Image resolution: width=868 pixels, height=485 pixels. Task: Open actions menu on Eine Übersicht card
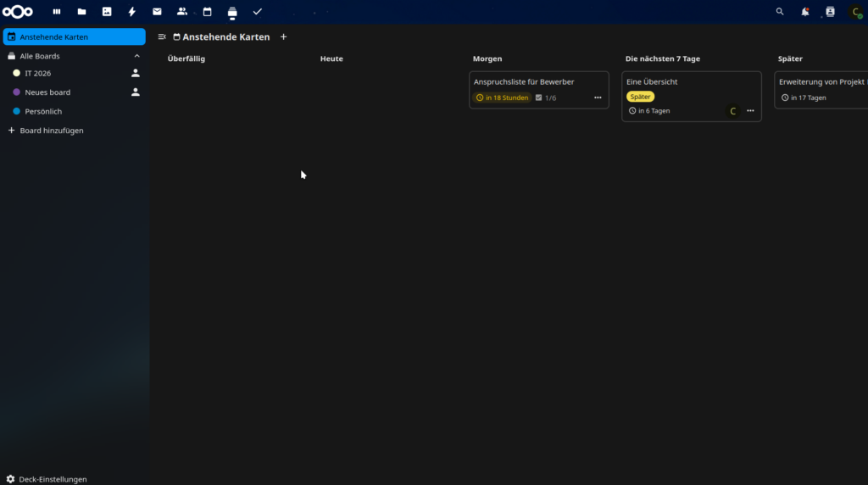point(750,111)
